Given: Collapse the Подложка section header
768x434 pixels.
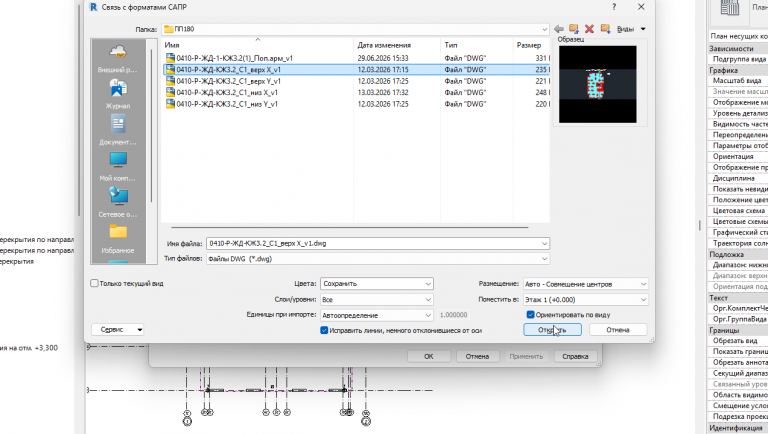Looking at the screenshot, I should (x=738, y=254).
